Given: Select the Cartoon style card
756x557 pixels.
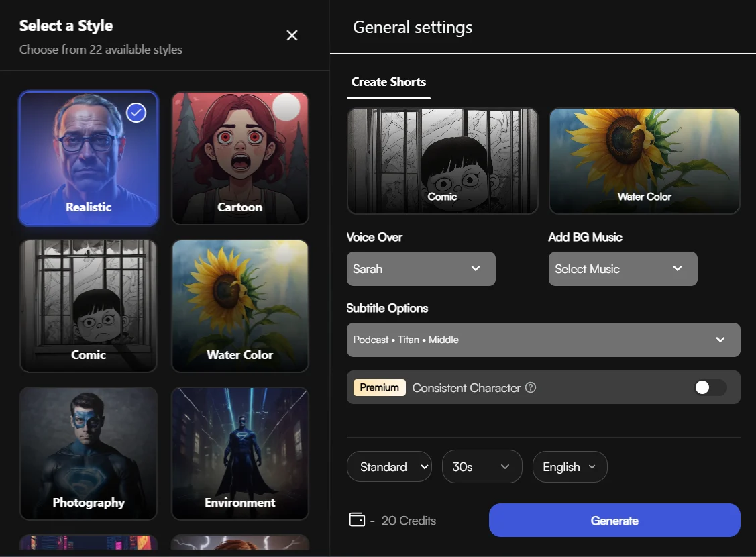Looking at the screenshot, I should click(239, 158).
